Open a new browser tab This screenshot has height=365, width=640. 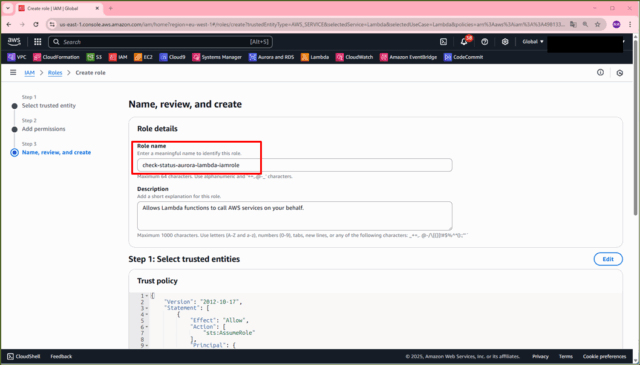111,8
